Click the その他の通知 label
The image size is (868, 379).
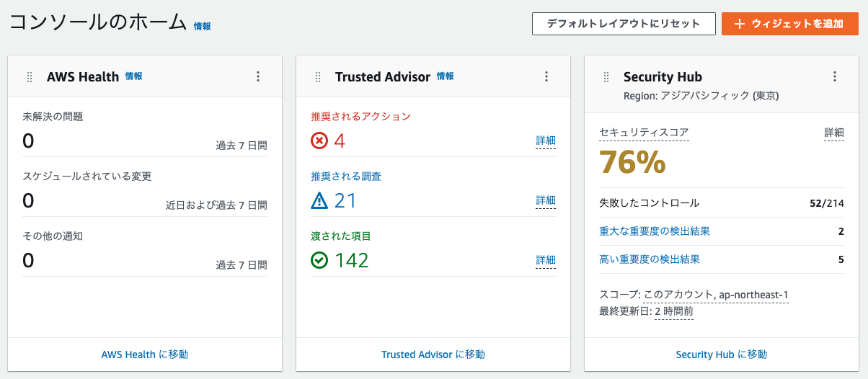pyautogui.click(x=53, y=236)
